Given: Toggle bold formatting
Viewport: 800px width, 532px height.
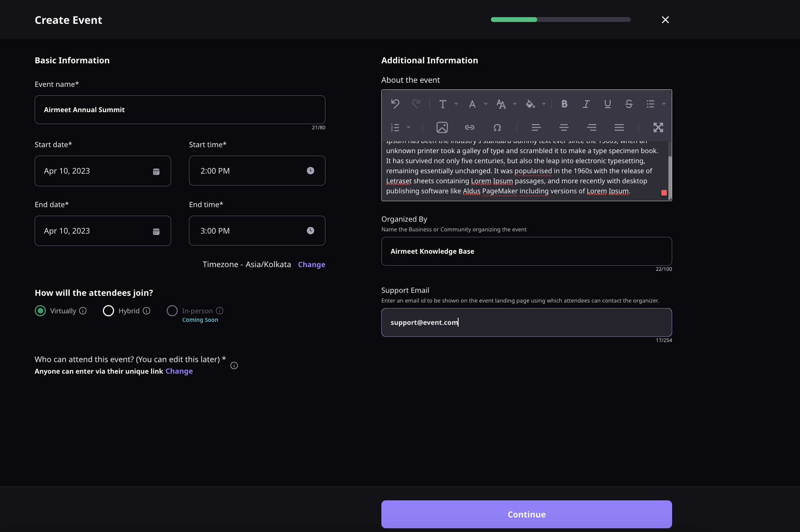Looking at the screenshot, I should pos(564,104).
